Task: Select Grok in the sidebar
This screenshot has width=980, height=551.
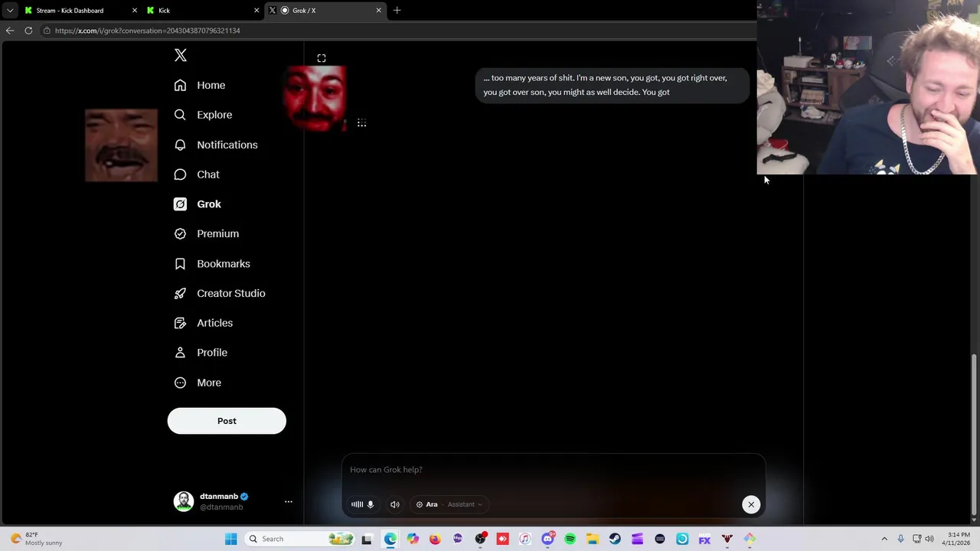Action: [x=198, y=204]
